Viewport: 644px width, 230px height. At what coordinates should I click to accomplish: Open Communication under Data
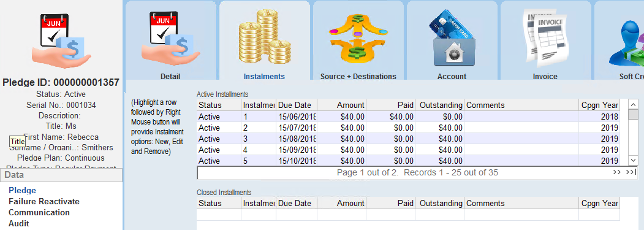click(39, 213)
